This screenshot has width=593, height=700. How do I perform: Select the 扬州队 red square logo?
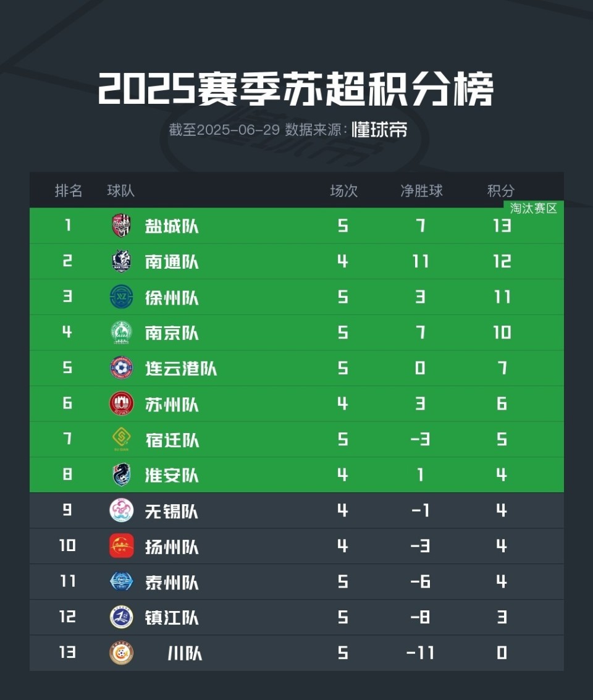click(x=121, y=546)
